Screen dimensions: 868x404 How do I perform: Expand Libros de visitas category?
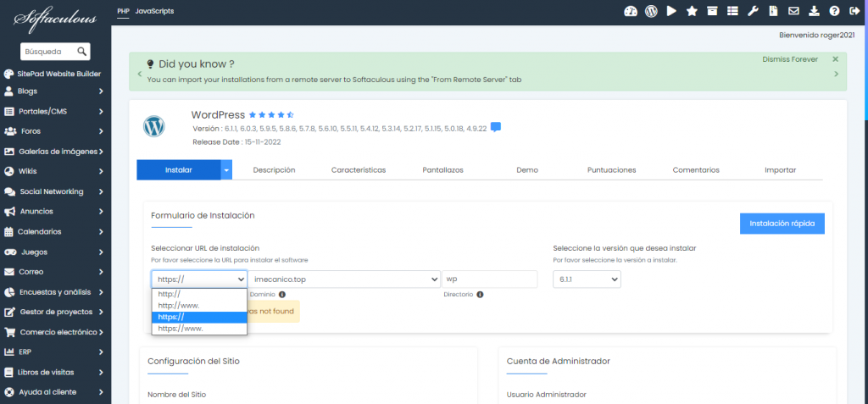55,372
